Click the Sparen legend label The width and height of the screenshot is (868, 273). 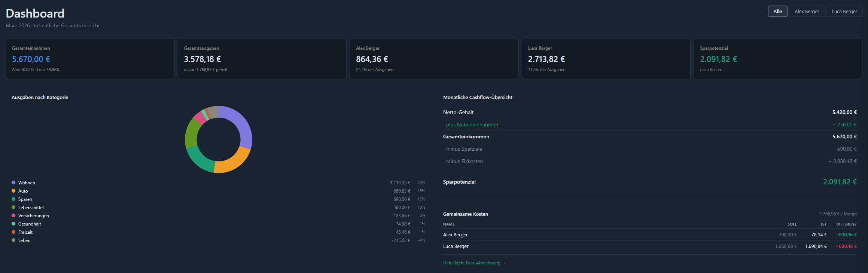pyautogui.click(x=25, y=199)
